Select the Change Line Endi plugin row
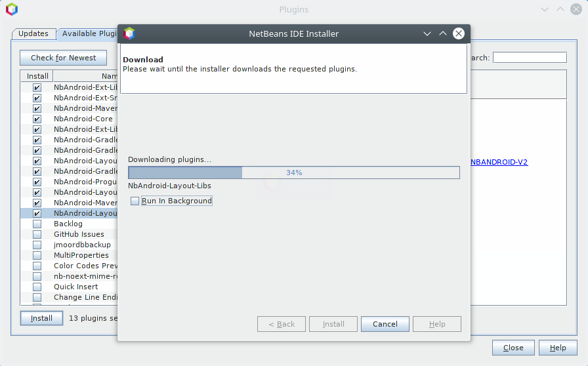Image resolution: width=588 pixels, height=366 pixels. (70, 297)
